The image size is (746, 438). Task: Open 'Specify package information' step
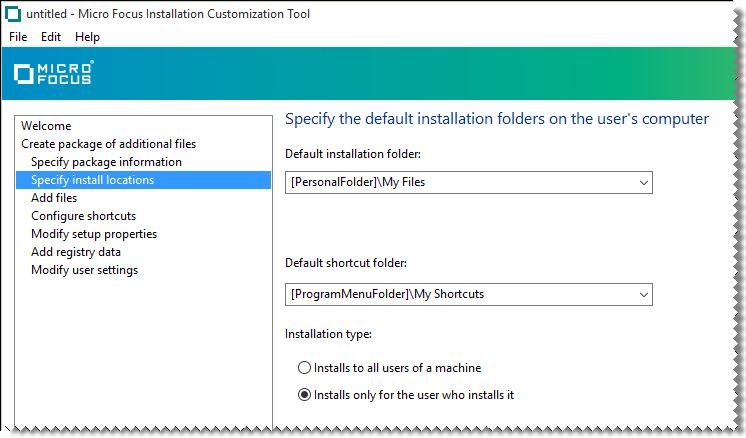point(106,162)
